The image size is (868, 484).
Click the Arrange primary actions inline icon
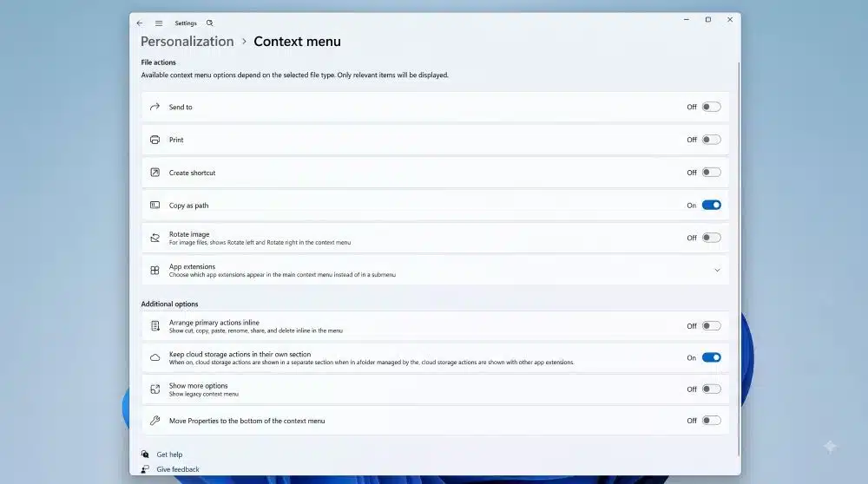pyautogui.click(x=155, y=326)
